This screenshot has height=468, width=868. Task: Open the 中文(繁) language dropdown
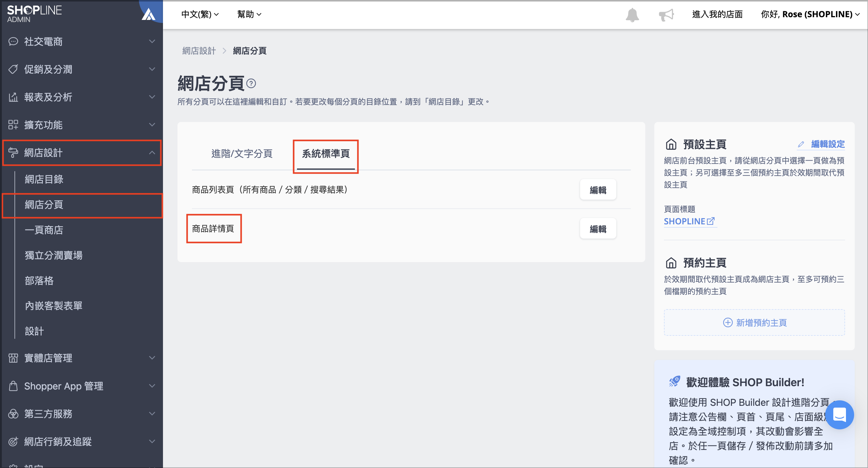tap(200, 14)
